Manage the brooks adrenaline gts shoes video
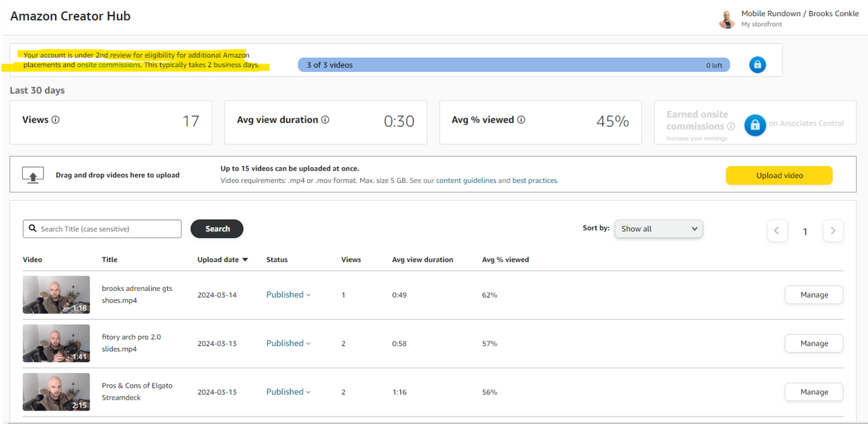This screenshot has width=868, height=424. click(814, 295)
